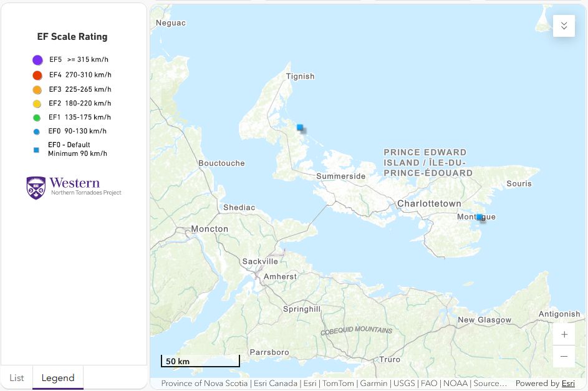Click the Springhill map label
The image size is (588, 391).
click(x=302, y=309)
